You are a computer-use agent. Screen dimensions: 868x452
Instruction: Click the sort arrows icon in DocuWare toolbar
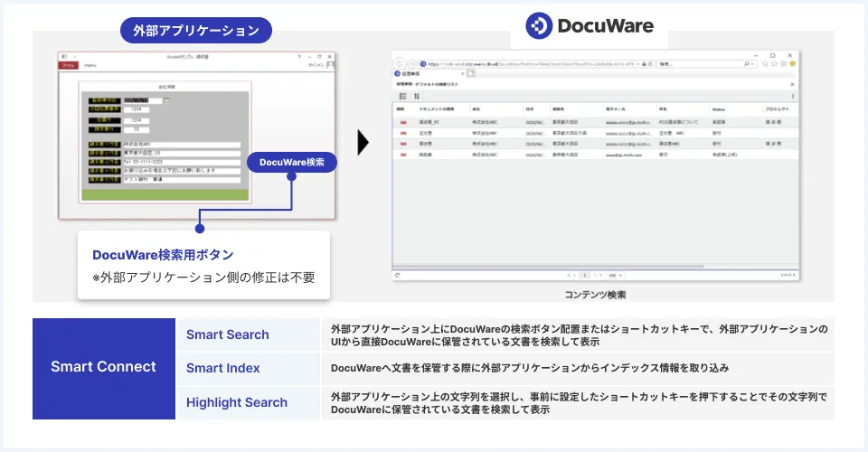(417, 96)
